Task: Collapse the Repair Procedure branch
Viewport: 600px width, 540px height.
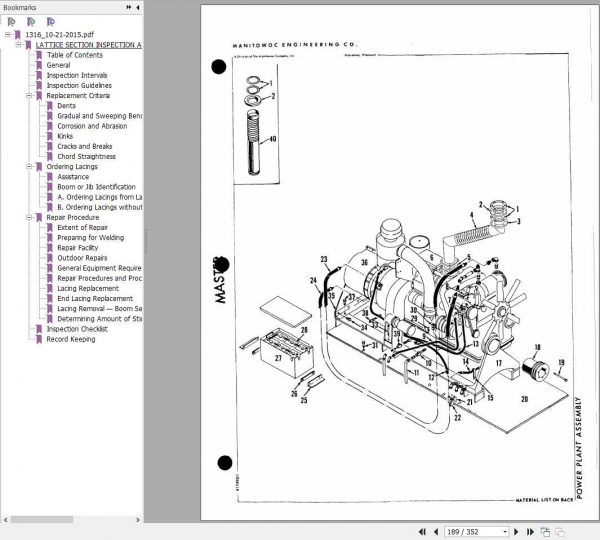Action: [x=29, y=217]
